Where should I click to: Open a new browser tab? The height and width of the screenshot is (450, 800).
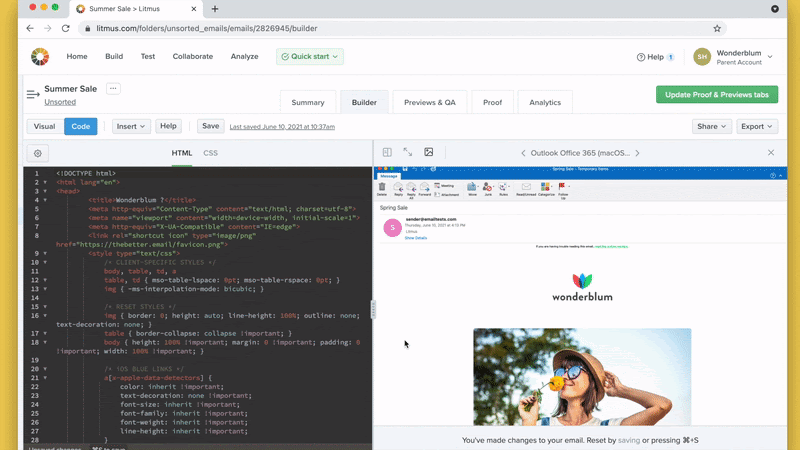[x=215, y=9]
